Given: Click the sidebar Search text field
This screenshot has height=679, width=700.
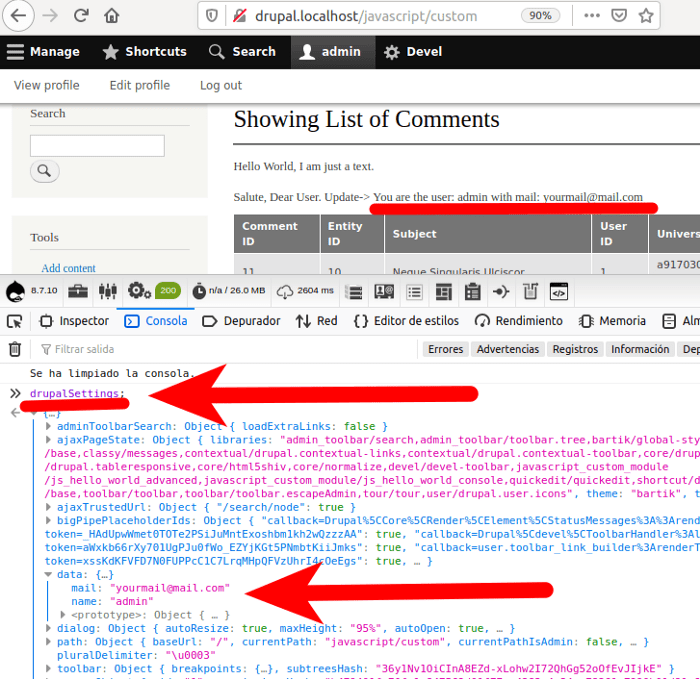Looking at the screenshot, I should click(97, 146).
